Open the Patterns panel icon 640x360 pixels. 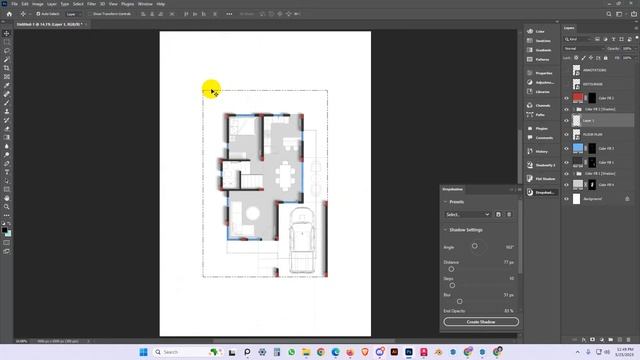click(x=530, y=59)
